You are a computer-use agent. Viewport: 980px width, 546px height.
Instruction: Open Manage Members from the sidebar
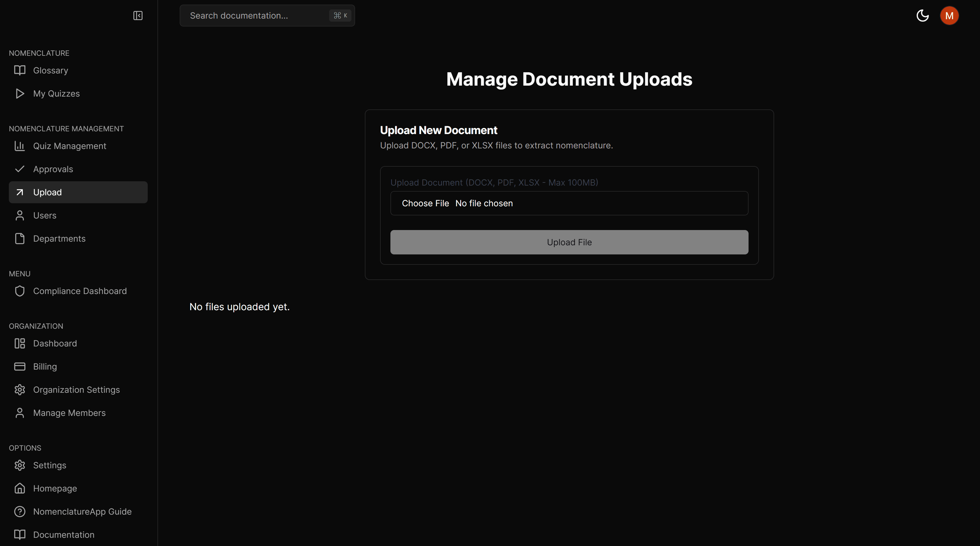click(69, 412)
